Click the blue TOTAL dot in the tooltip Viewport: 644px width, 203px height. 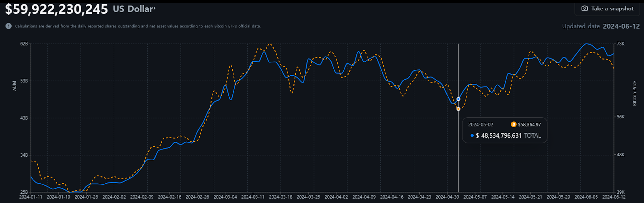click(472, 136)
